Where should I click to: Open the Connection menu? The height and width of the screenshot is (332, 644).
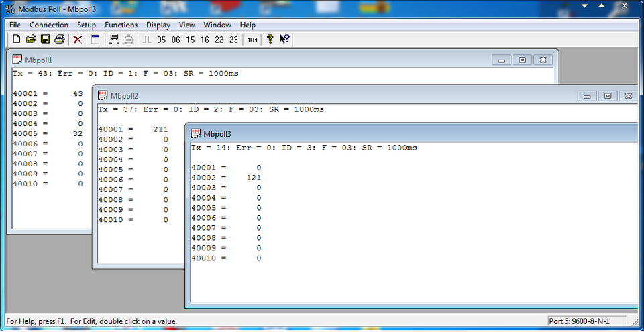pos(49,25)
